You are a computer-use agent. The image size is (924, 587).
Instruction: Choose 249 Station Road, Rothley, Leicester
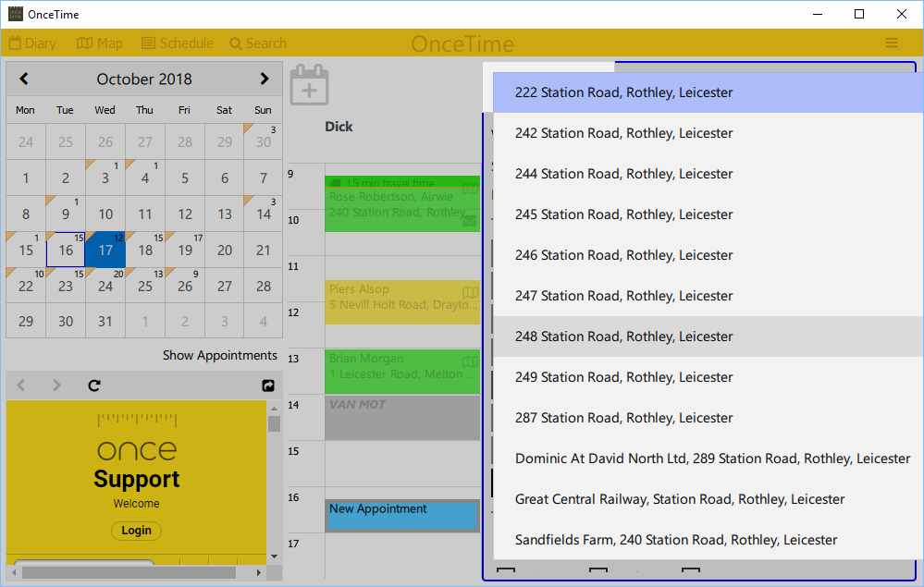pyautogui.click(x=708, y=377)
